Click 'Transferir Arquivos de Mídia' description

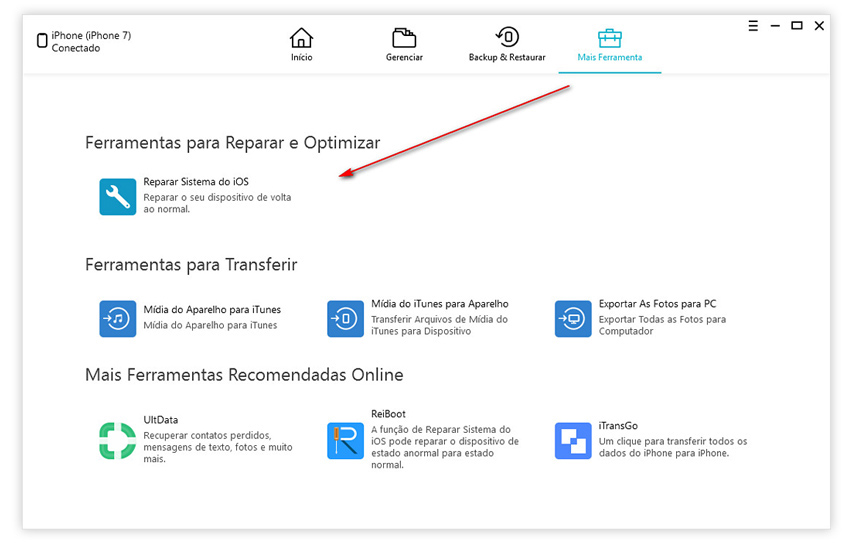pos(439,325)
